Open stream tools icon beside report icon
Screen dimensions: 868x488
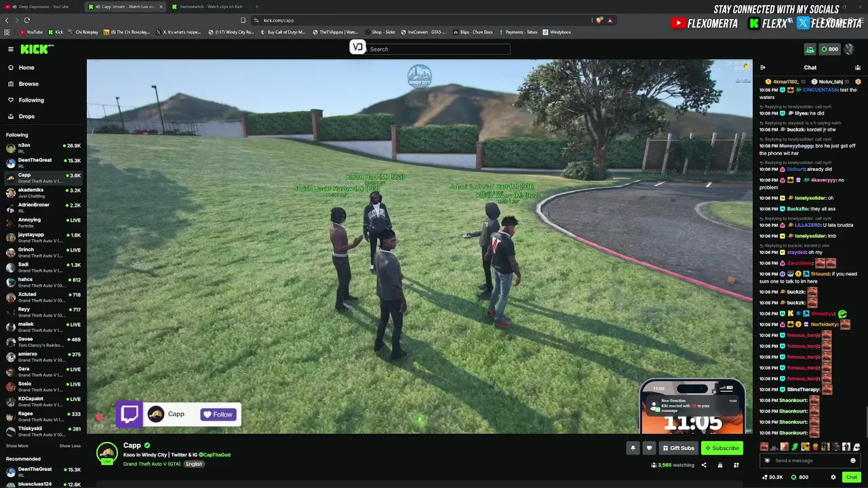coord(736,465)
